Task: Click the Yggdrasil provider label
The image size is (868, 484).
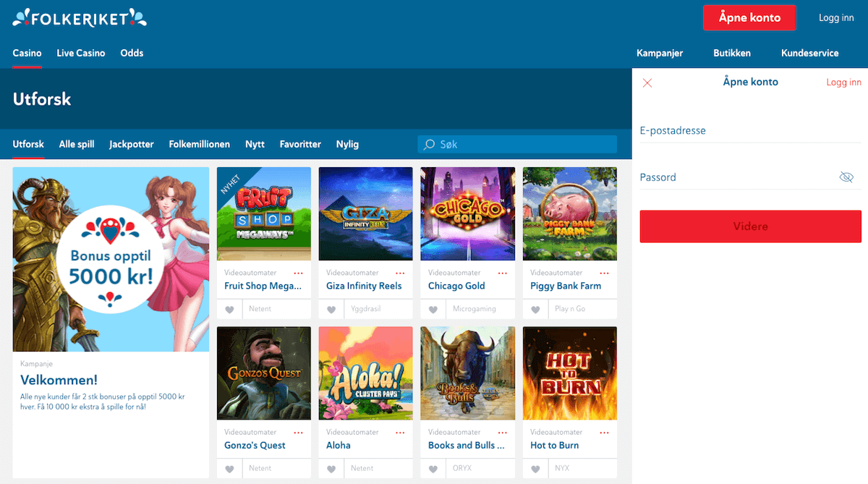Action: pyautogui.click(x=366, y=309)
